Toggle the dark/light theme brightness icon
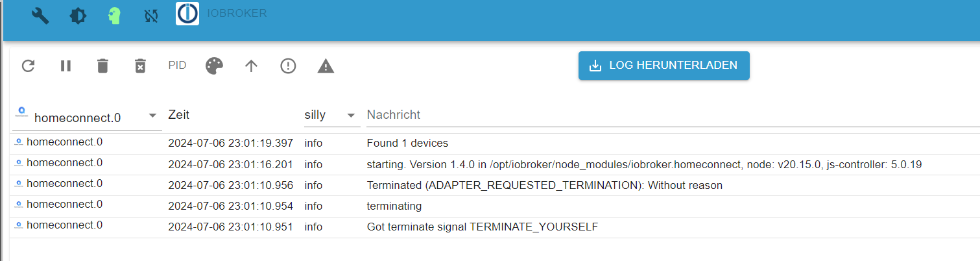Image resolution: width=980 pixels, height=261 pixels. [x=78, y=16]
